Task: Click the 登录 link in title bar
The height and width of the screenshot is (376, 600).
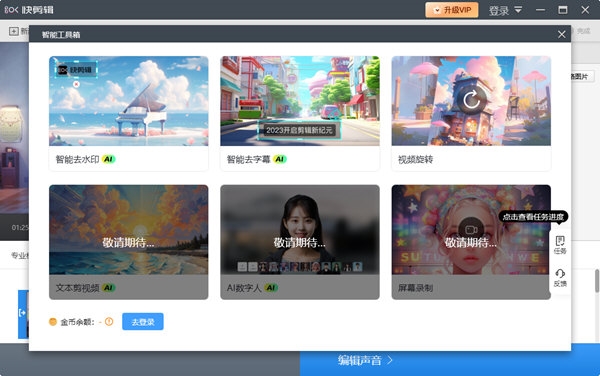Action: (499, 10)
